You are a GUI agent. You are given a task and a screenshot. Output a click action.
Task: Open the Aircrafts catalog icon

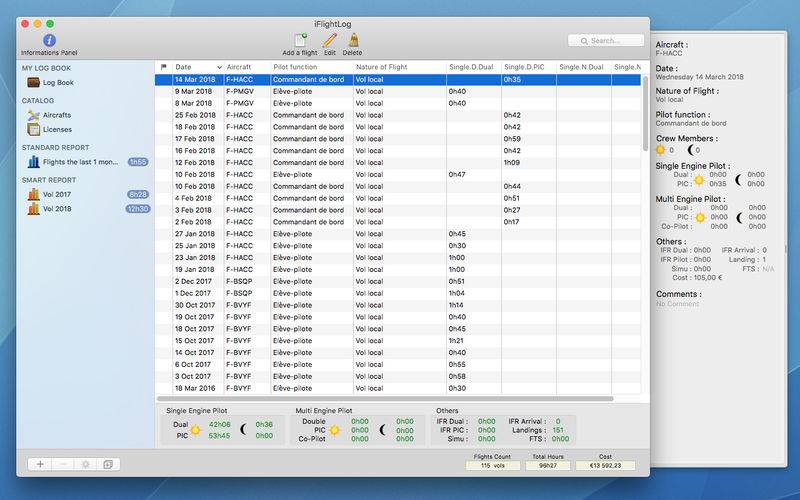coord(34,115)
